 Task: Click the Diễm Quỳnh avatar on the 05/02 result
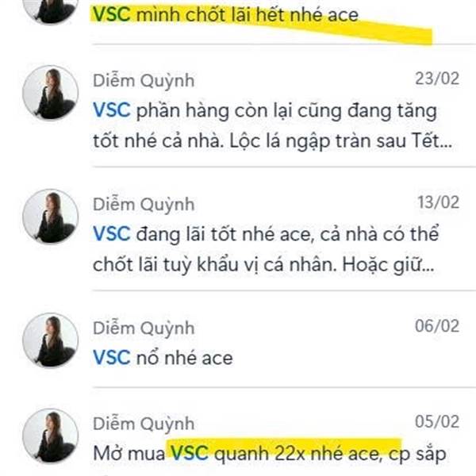click(51, 436)
